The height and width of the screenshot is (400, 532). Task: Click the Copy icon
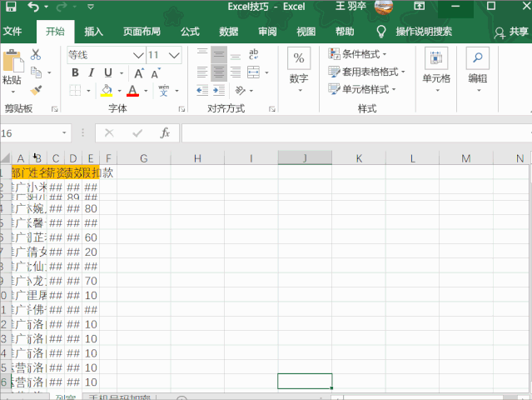click(36, 72)
